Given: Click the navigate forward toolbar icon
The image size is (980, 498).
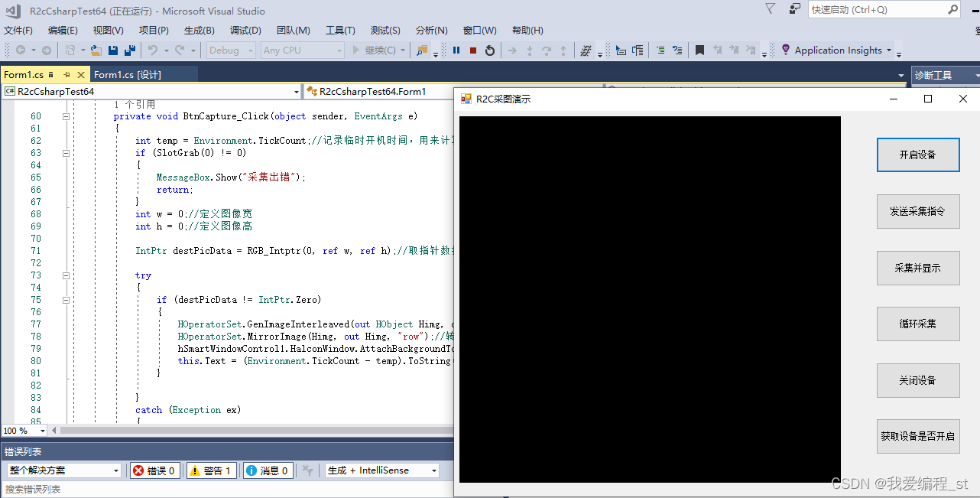Looking at the screenshot, I should pos(46,50).
